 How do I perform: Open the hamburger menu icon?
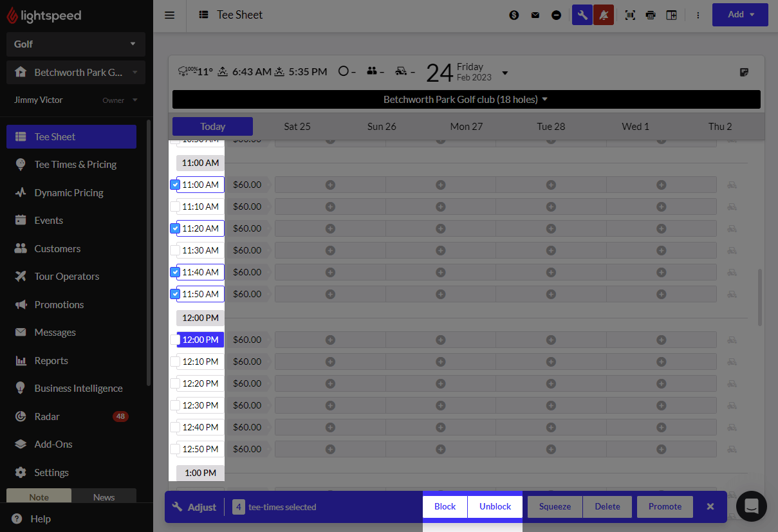[170, 15]
